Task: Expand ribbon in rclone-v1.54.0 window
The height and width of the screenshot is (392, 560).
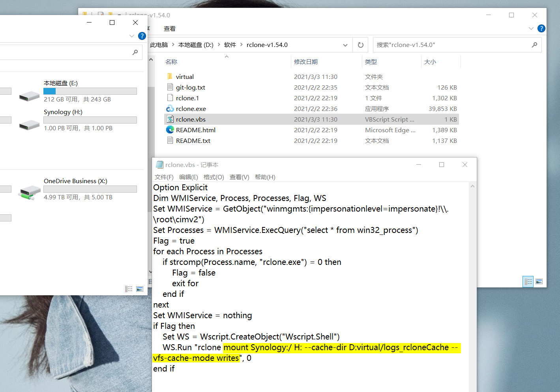Action: (531, 28)
